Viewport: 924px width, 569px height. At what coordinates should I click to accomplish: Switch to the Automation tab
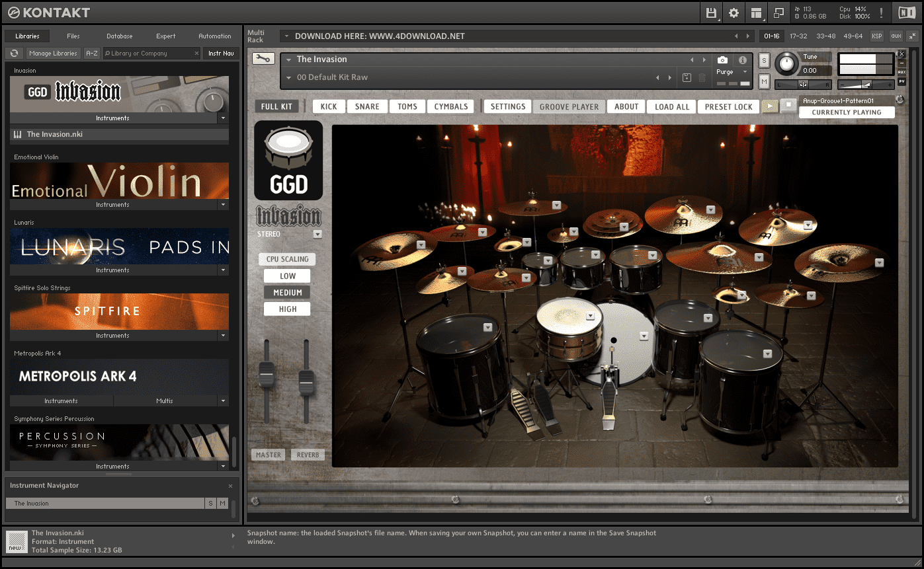215,36
